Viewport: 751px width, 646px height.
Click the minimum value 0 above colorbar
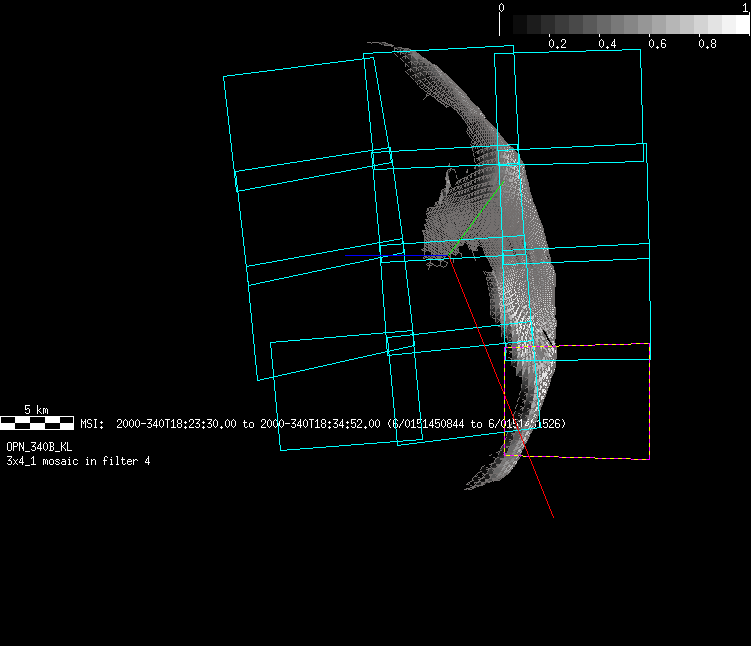[x=501, y=8]
